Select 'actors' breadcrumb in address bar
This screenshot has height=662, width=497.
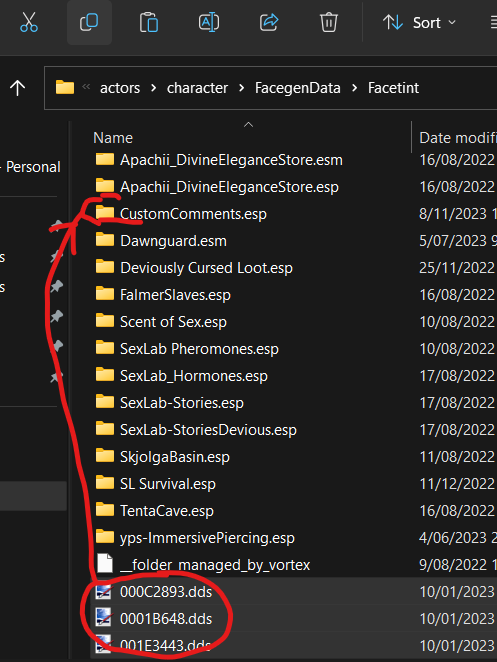120,88
